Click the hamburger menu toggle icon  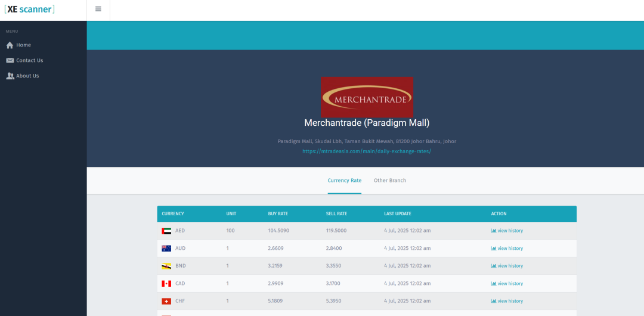point(98,10)
